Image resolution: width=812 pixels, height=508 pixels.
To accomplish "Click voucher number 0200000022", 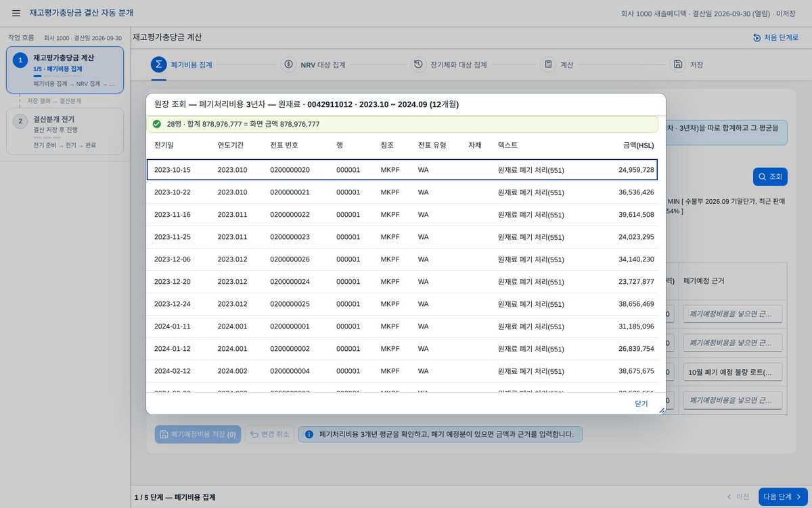I will point(290,215).
